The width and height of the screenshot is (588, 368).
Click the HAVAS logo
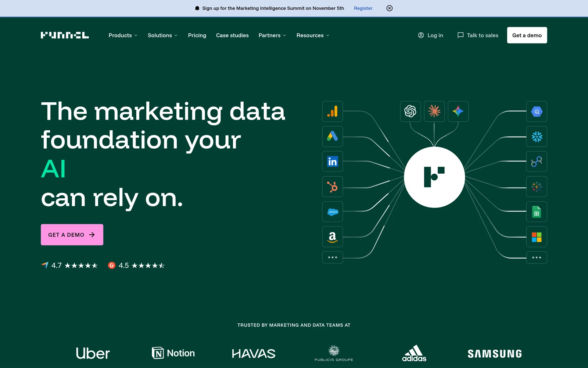pos(254,354)
